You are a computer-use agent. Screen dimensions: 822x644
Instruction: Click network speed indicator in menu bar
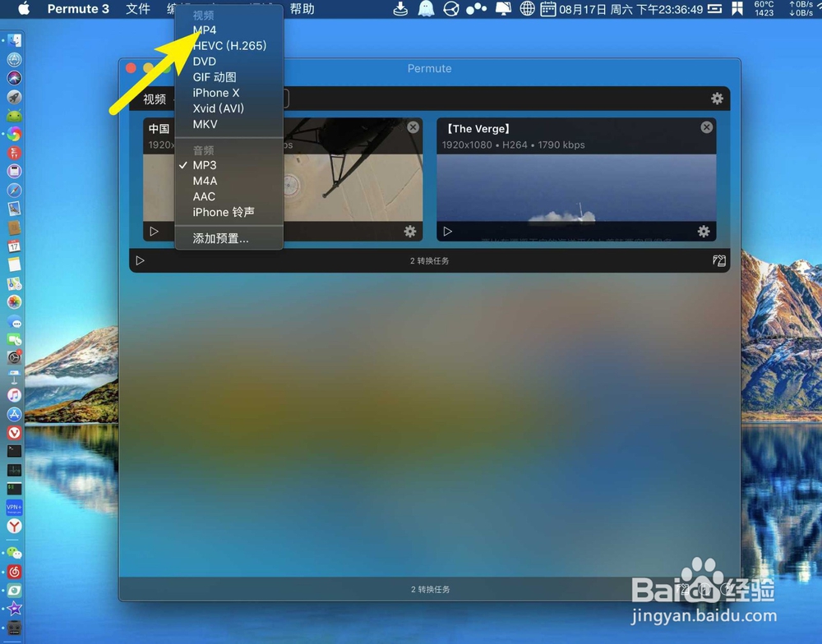[x=801, y=9]
